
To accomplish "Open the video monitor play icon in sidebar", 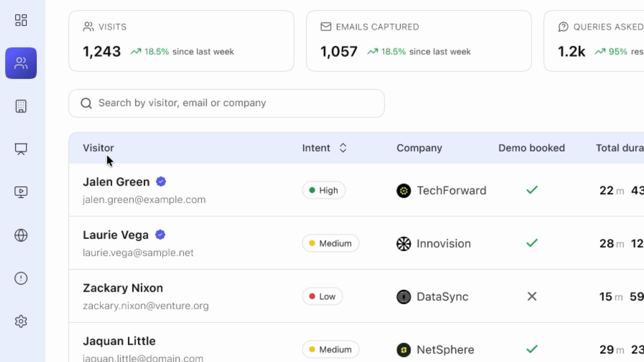I will point(21,192).
